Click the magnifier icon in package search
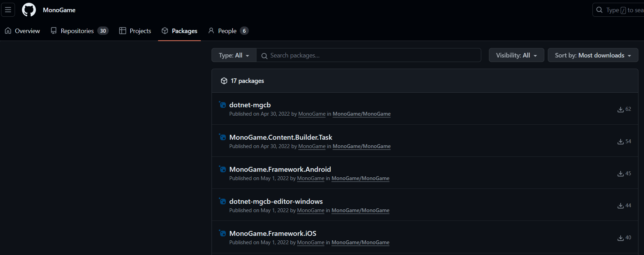Viewport: 644px width, 255px height. tap(264, 56)
